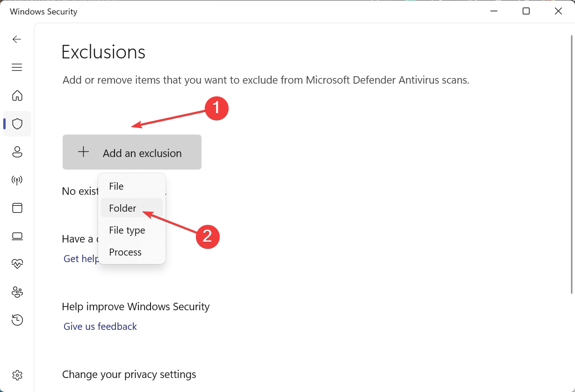The height and width of the screenshot is (392, 575).
Task: Minimize the Windows Security window
Action: [x=494, y=11]
